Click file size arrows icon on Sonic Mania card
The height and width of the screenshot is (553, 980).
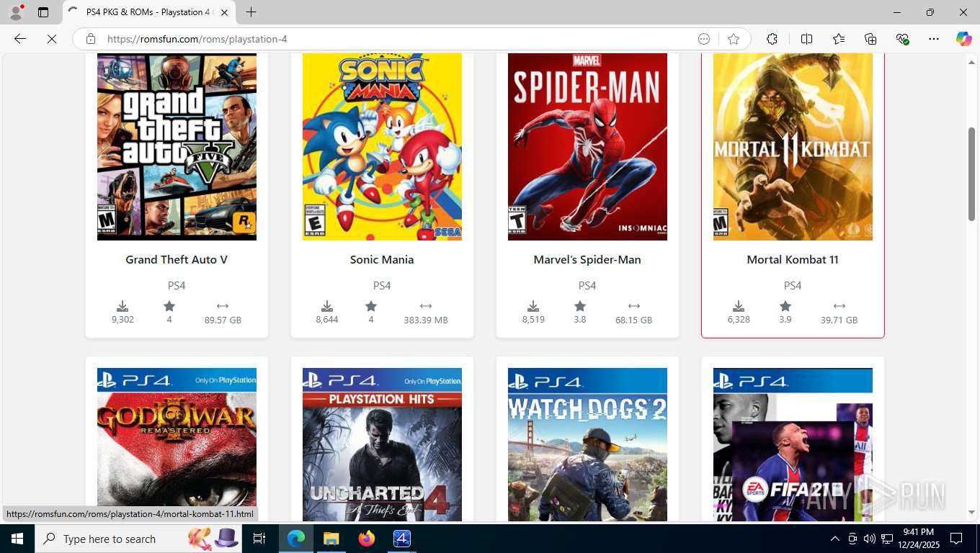pyautogui.click(x=426, y=306)
